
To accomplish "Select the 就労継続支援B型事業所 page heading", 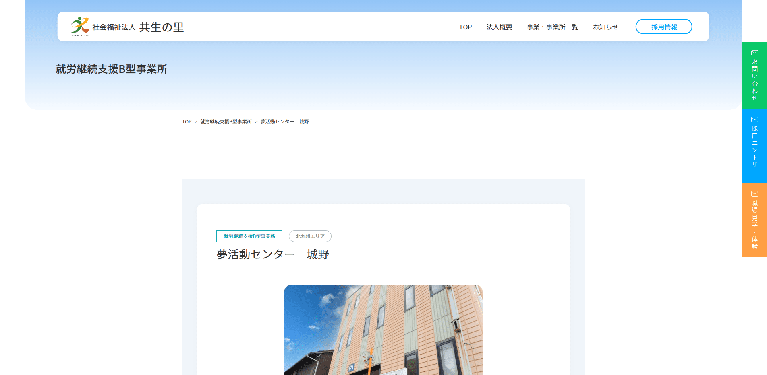I will pos(111,69).
